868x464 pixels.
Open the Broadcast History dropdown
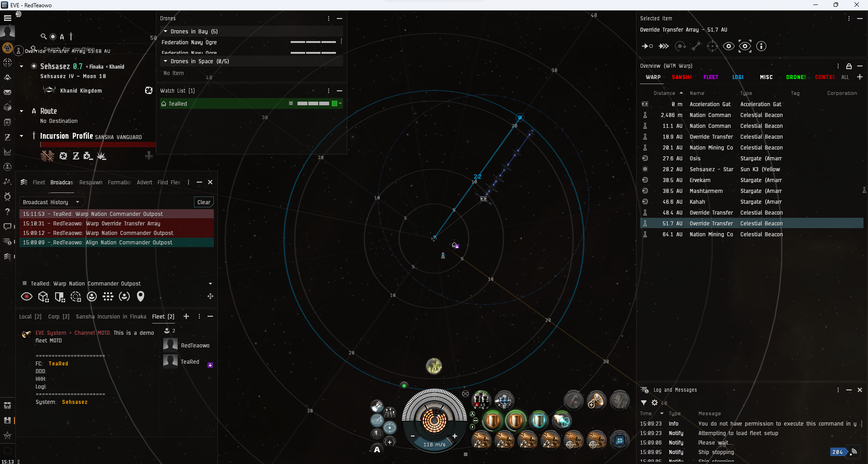pyautogui.click(x=51, y=202)
